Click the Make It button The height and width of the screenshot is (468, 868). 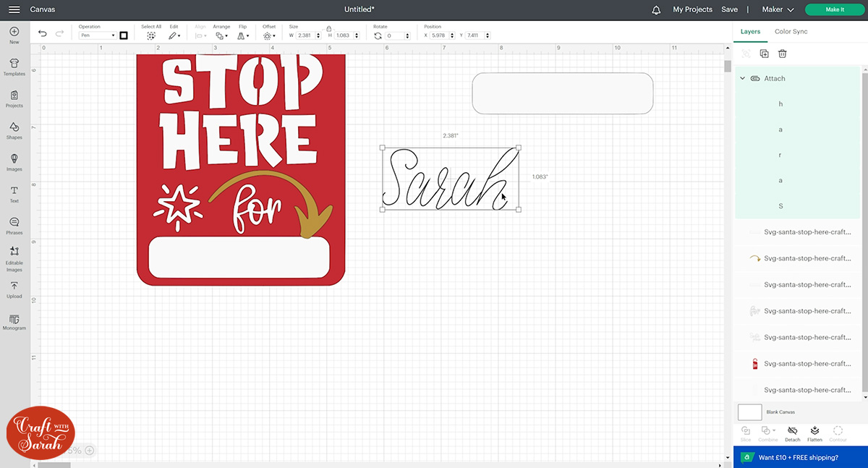(834, 9)
